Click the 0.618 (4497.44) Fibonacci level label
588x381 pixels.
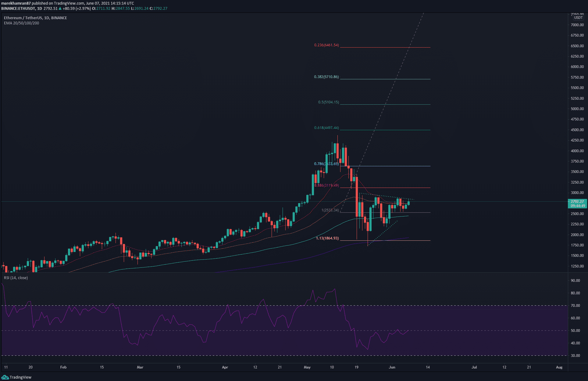click(326, 128)
